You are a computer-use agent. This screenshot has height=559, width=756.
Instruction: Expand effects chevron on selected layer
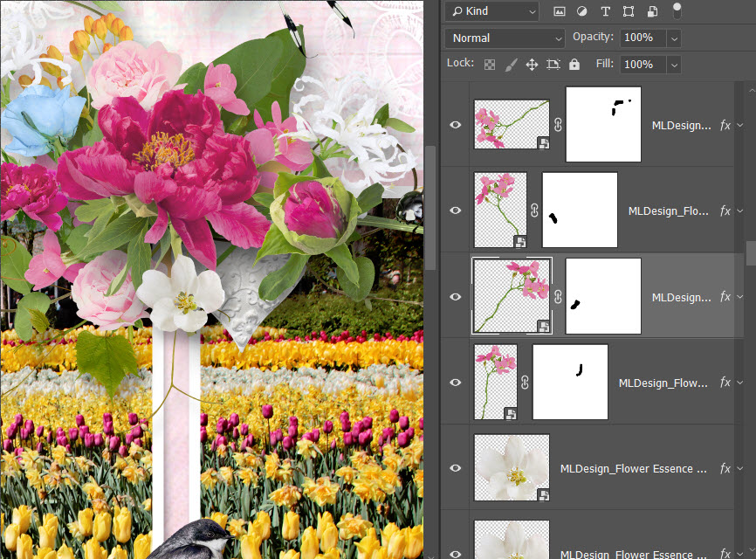click(x=740, y=297)
